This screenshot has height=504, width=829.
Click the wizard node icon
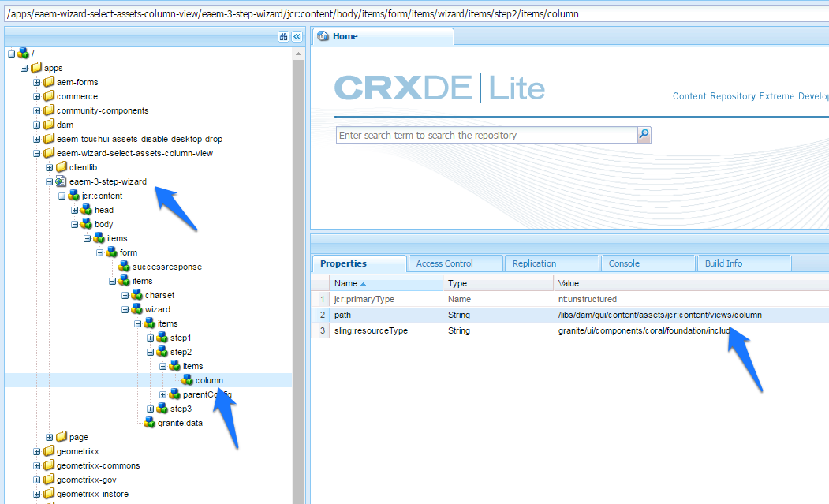click(x=137, y=309)
